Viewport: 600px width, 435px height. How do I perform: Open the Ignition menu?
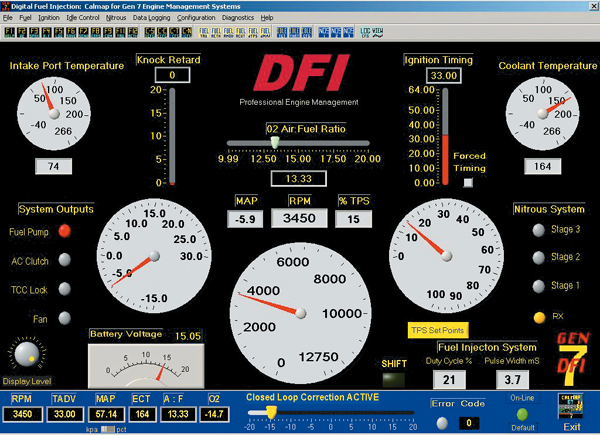click(49, 18)
